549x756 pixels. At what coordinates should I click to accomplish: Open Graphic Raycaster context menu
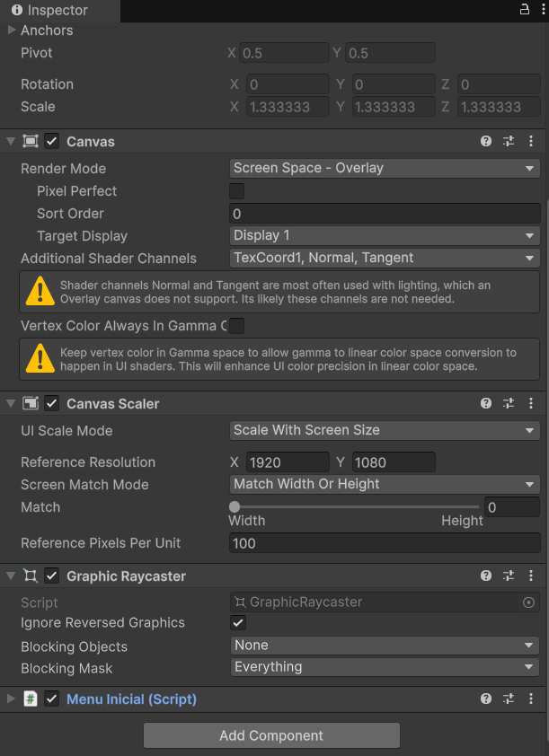pos(531,576)
